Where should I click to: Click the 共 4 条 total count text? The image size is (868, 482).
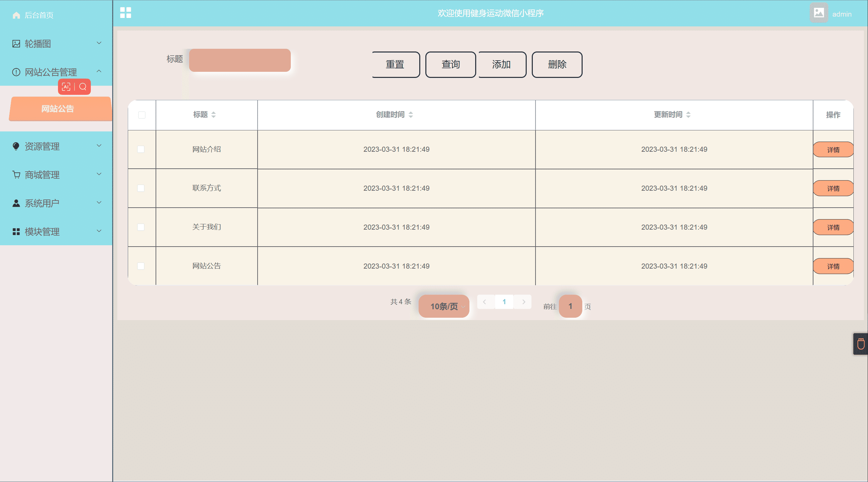tap(401, 302)
